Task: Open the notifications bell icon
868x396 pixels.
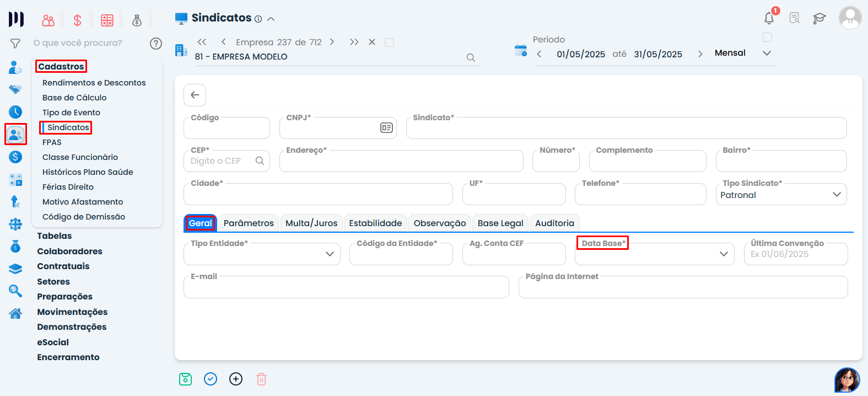Action: pyautogui.click(x=769, y=18)
